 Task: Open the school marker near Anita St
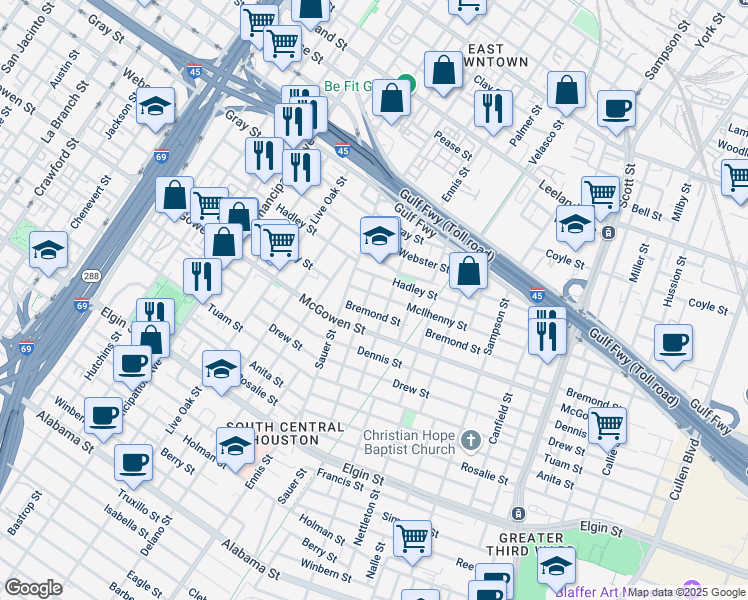(x=221, y=372)
